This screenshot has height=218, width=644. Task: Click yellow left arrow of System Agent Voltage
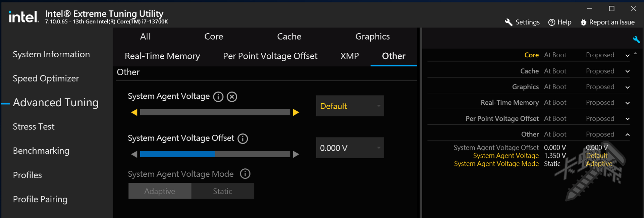[x=134, y=112]
